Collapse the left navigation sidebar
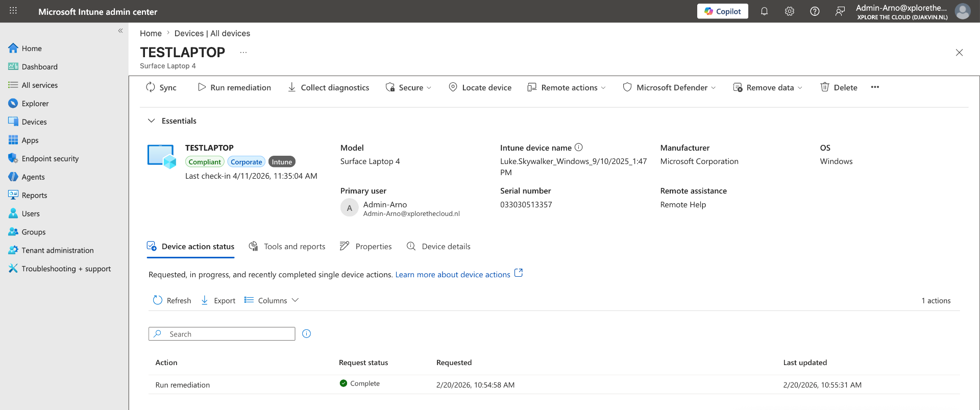This screenshot has width=980, height=410. [x=120, y=31]
